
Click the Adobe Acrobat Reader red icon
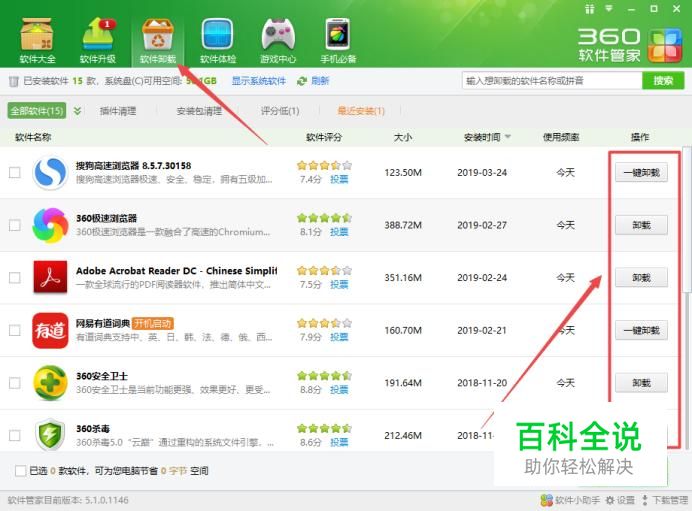[x=50, y=278]
